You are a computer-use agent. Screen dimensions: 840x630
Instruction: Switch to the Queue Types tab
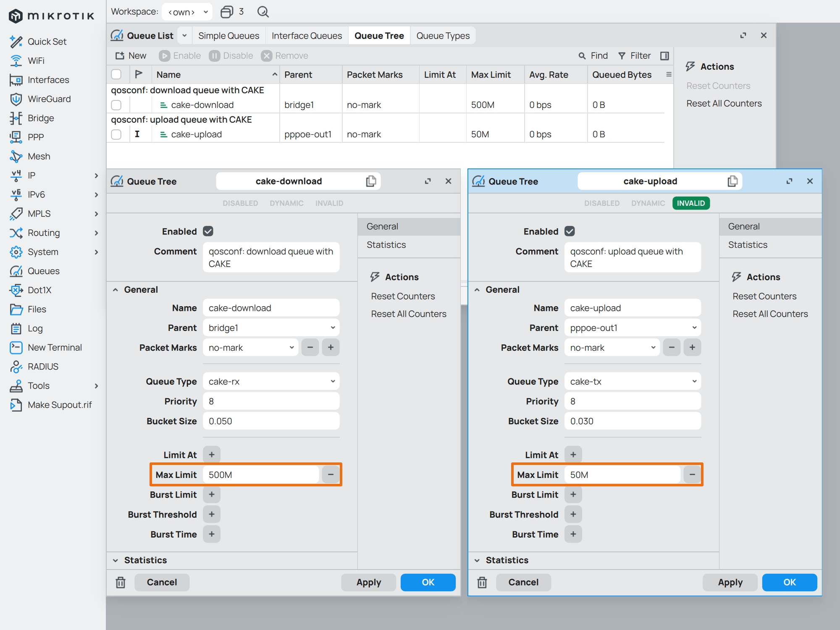443,36
